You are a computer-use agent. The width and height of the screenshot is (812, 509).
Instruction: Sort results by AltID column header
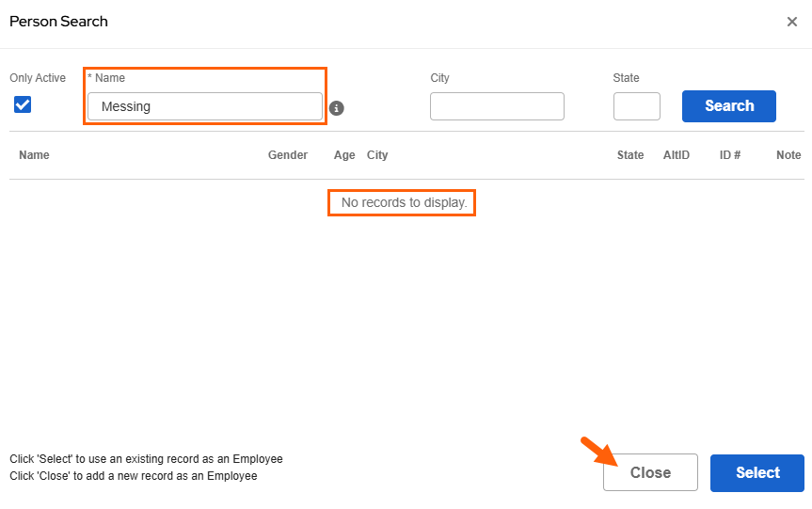point(677,155)
